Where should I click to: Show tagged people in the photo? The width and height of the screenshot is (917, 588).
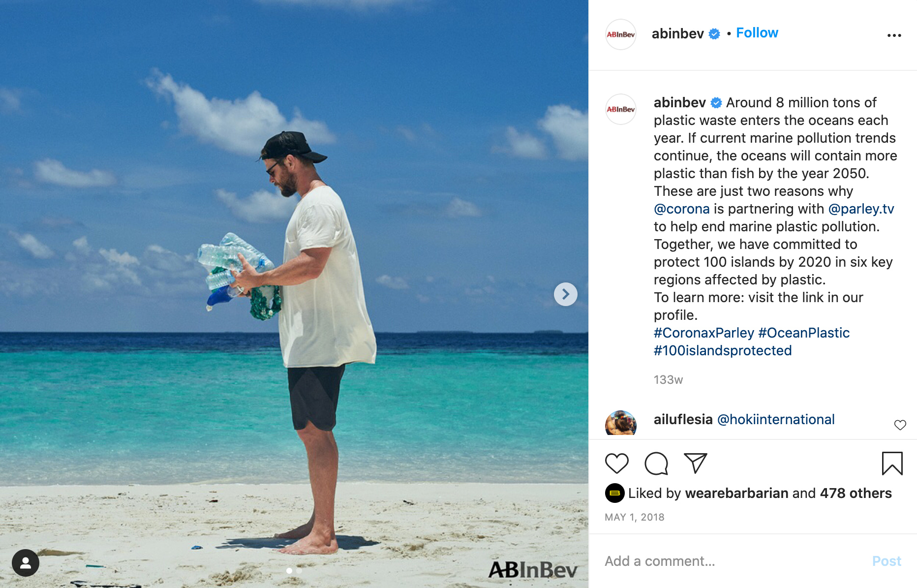click(26, 563)
